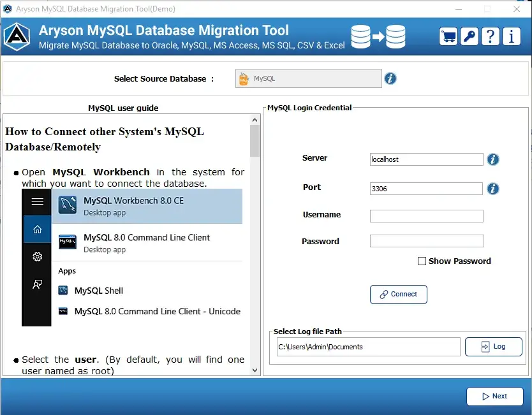Click the about info icon in header
The height and width of the screenshot is (415, 532).
click(512, 36)
